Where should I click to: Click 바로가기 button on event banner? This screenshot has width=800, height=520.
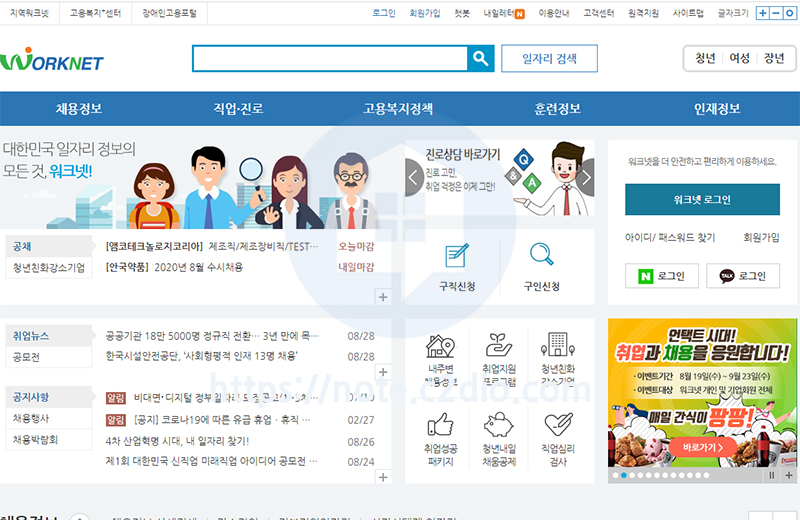(703, 448)
